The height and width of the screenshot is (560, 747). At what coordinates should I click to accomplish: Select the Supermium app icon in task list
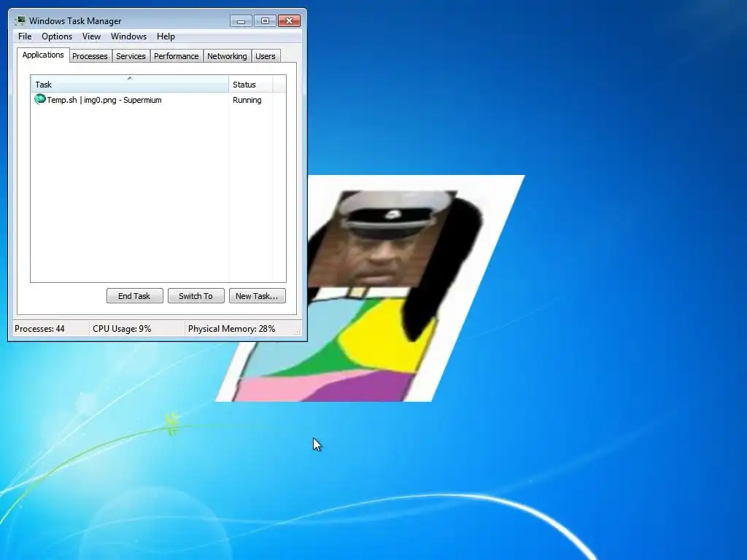pyautogui.click(x=40, y=99)
